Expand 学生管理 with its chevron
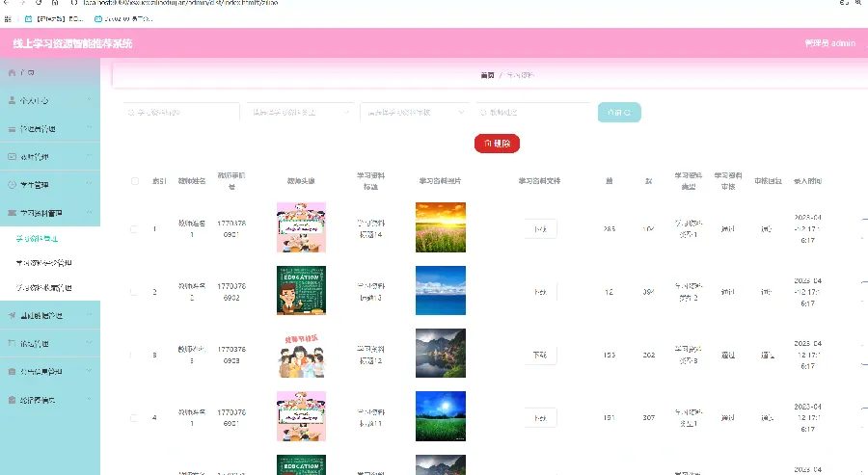The height and width of the screenshot is (475, 868). [89, 185]
